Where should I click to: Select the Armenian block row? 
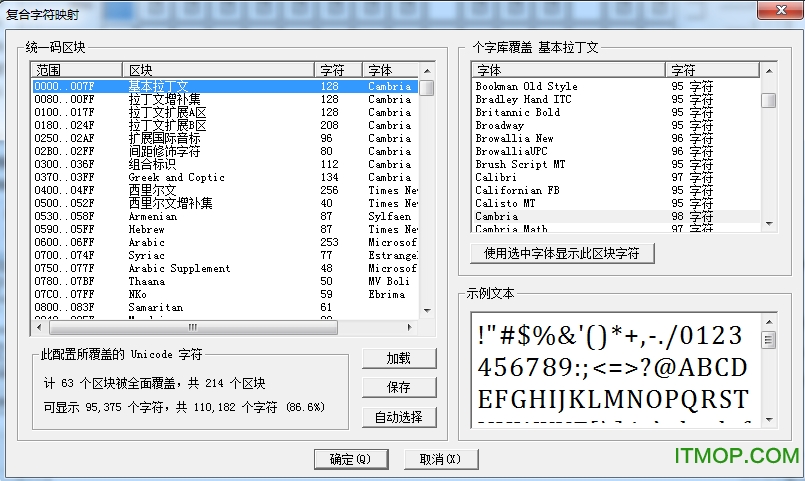point(225,216)
